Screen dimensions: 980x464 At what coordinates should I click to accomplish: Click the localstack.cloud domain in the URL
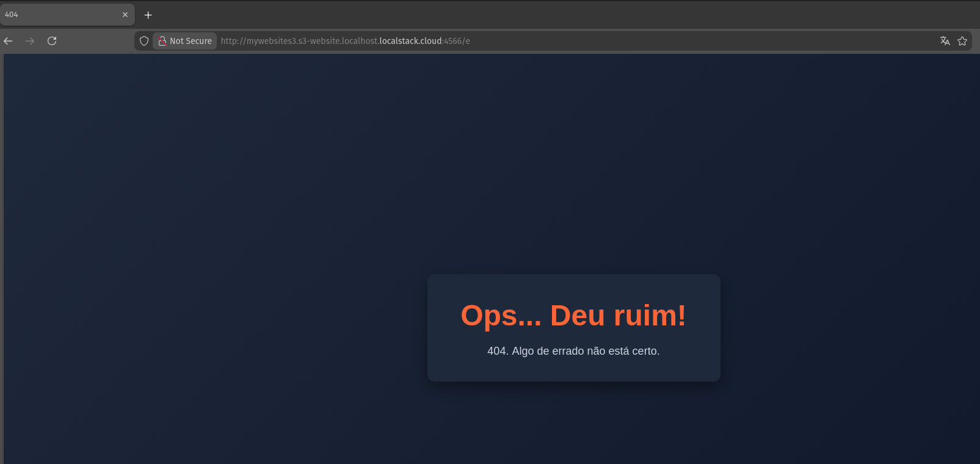(410, 41)
